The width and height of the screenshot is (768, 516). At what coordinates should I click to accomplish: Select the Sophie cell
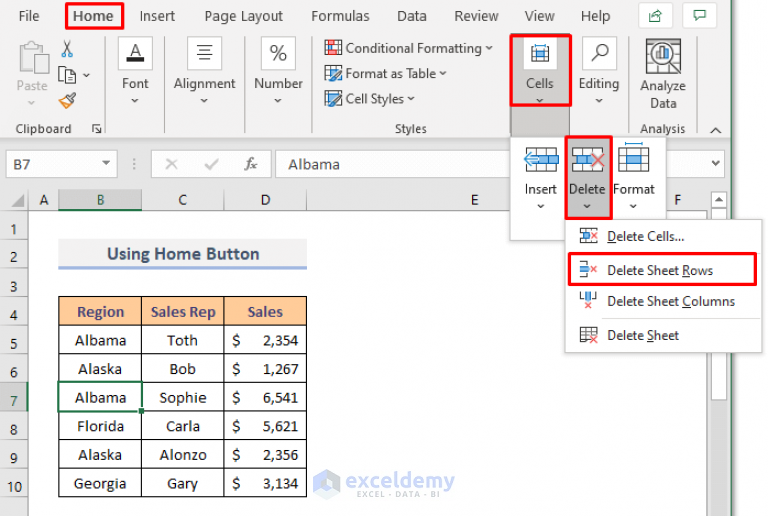183,398
